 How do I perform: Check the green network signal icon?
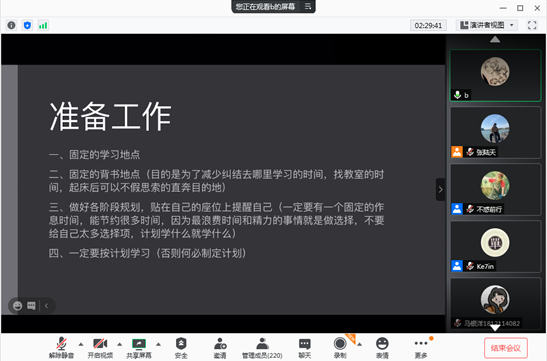click(43, 25)
